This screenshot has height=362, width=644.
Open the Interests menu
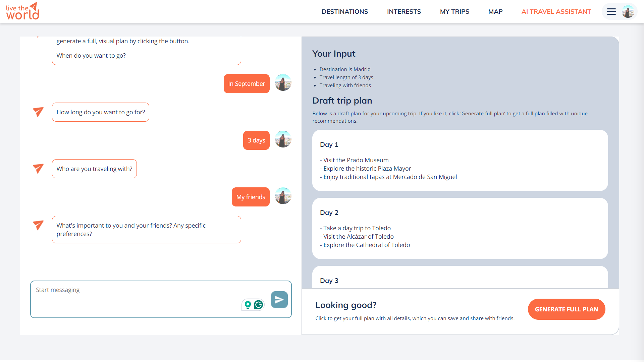tap(404, 12)
